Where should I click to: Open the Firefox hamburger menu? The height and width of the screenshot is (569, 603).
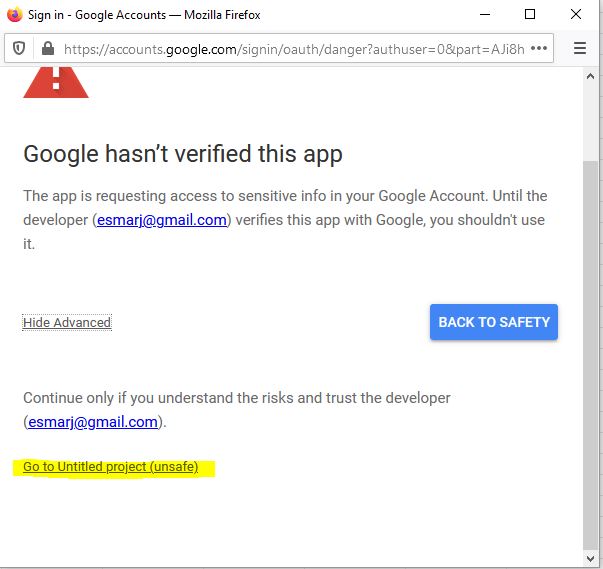[x=580, y=48]
